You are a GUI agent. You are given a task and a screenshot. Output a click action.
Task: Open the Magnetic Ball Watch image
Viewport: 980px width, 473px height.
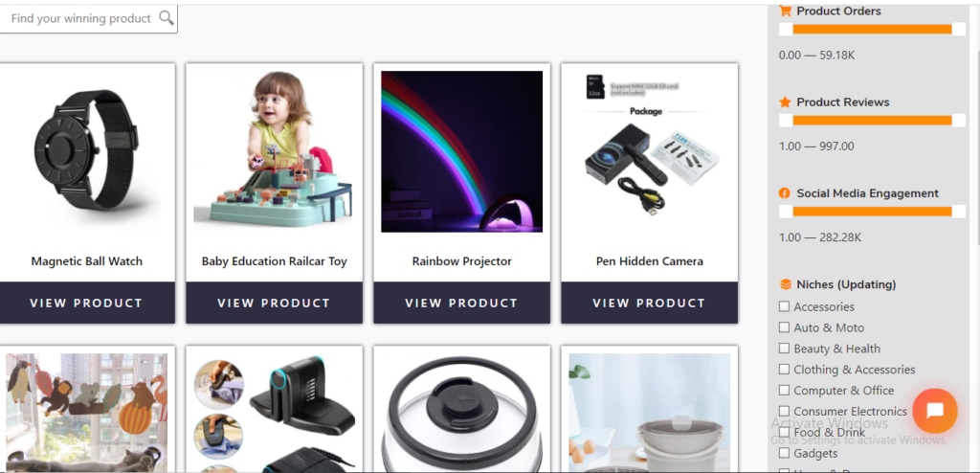click(87, 151)
